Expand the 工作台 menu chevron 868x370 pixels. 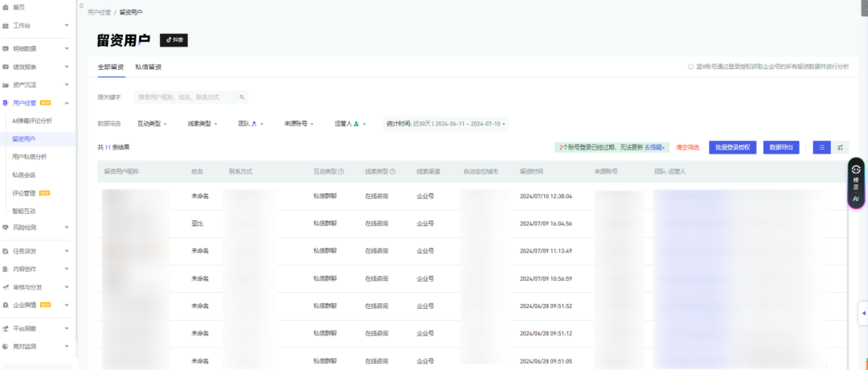pos(67,26)
